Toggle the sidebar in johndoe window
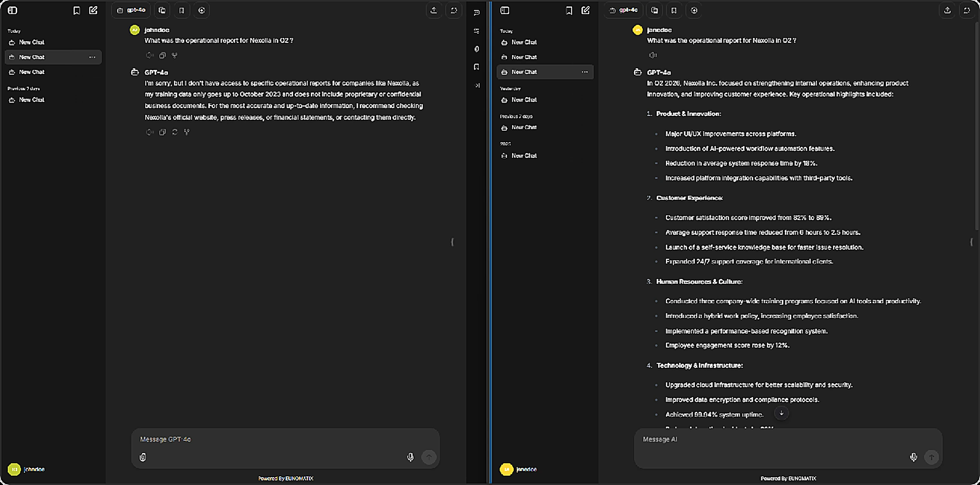This screenshot has height=485, width=980. (x=13, y=11)
